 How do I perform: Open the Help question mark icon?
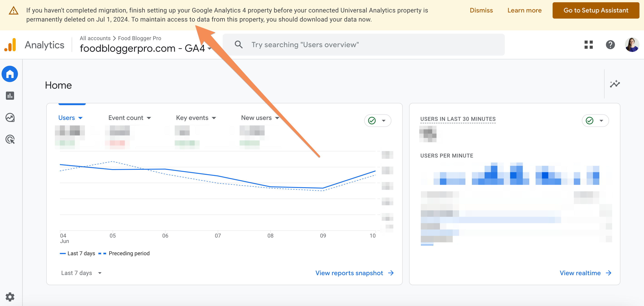point(610,45)
